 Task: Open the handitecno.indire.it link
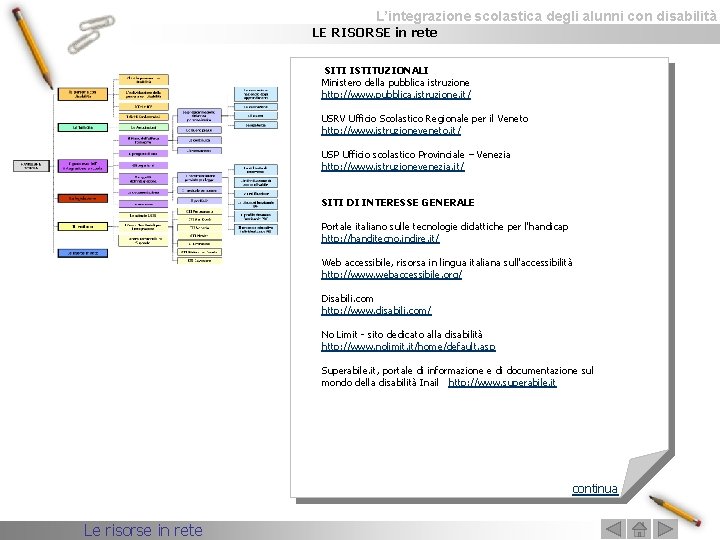click(x=380, y=238)
